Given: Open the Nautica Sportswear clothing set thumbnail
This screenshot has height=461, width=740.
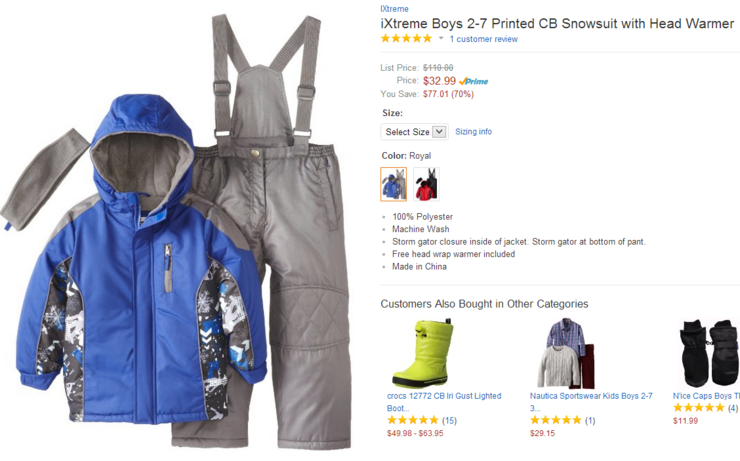Looking at the screenshot, I should click(x=566, y=353).
